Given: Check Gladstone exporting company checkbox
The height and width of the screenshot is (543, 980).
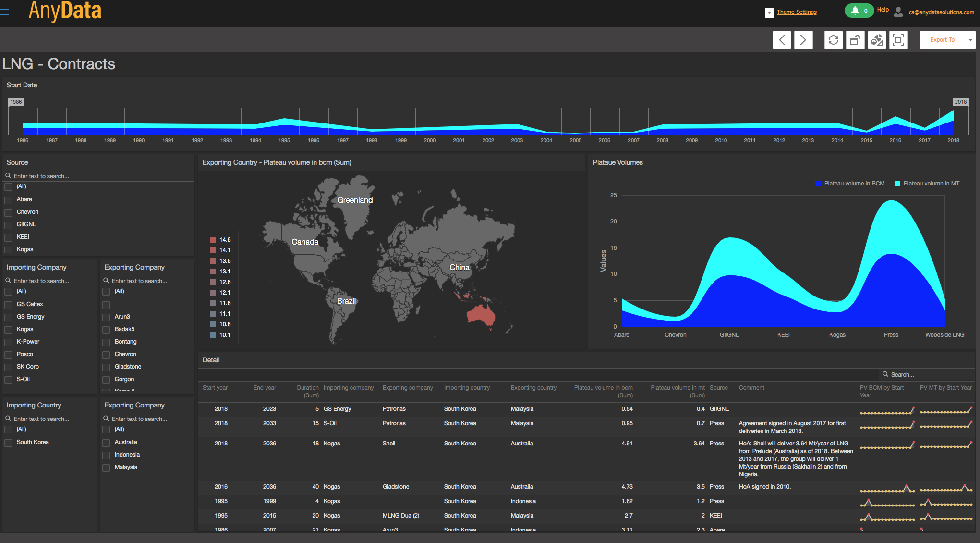Looking at the screenshot, I should pyautogui.click(x=106, y=367).
